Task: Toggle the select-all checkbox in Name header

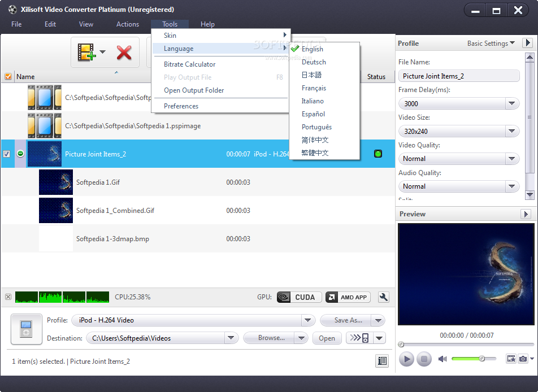Action: [x=8, y=76]
